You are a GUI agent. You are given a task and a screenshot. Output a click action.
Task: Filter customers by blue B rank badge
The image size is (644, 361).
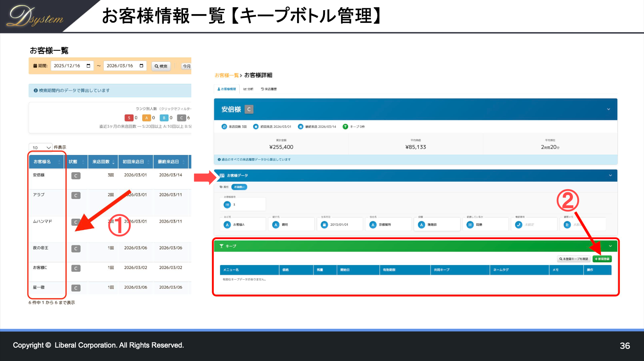click(x=164, y=118)
